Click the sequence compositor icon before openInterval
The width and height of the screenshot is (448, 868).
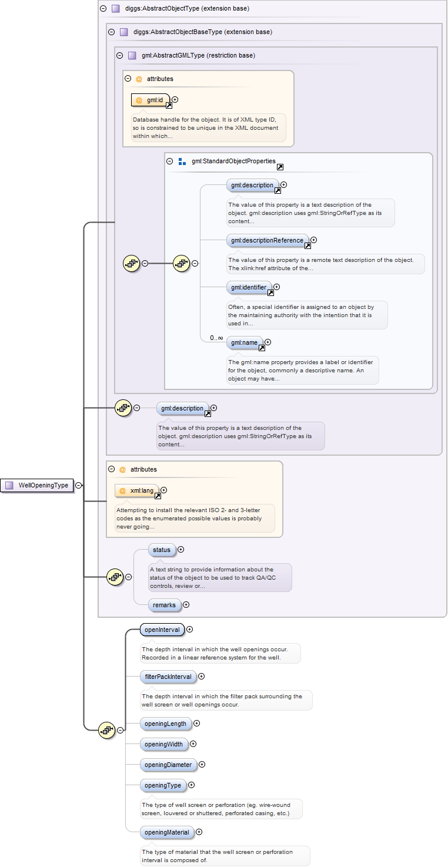click(106, 730)
